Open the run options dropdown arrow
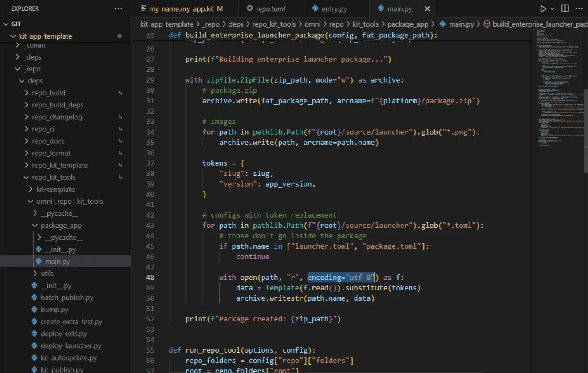The image size is (588, 373). (552, 8)
